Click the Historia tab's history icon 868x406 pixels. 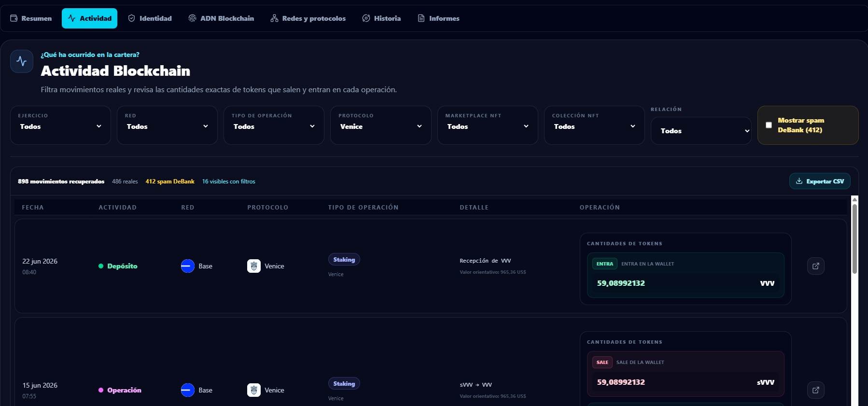(366, 18)
